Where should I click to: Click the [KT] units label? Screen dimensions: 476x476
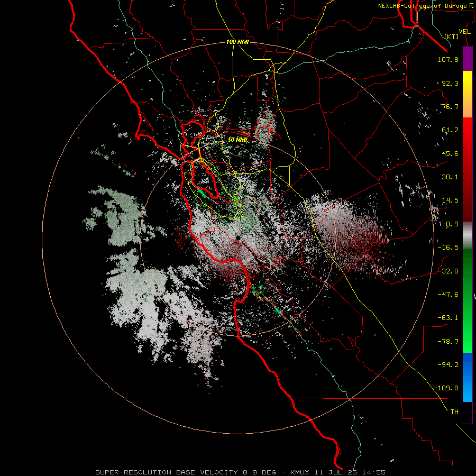point(452,36)
